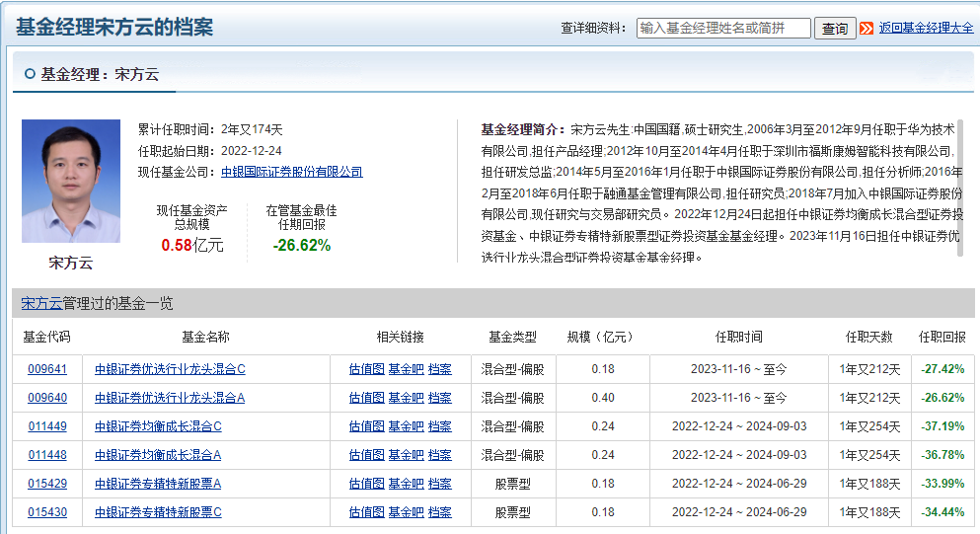The width and height of the screenshot is (980, 534).
Task: Click the 查询 search button
Action: click(834, 29)
